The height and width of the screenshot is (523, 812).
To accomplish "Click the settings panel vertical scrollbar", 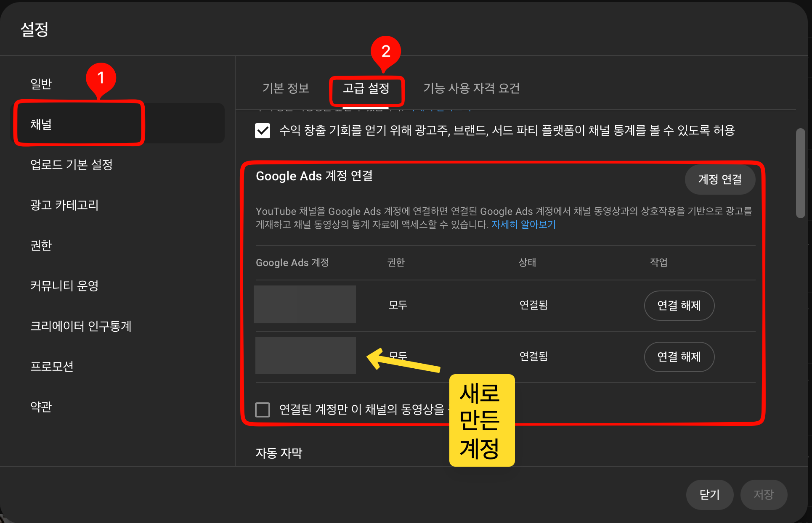I will point(800,173).
